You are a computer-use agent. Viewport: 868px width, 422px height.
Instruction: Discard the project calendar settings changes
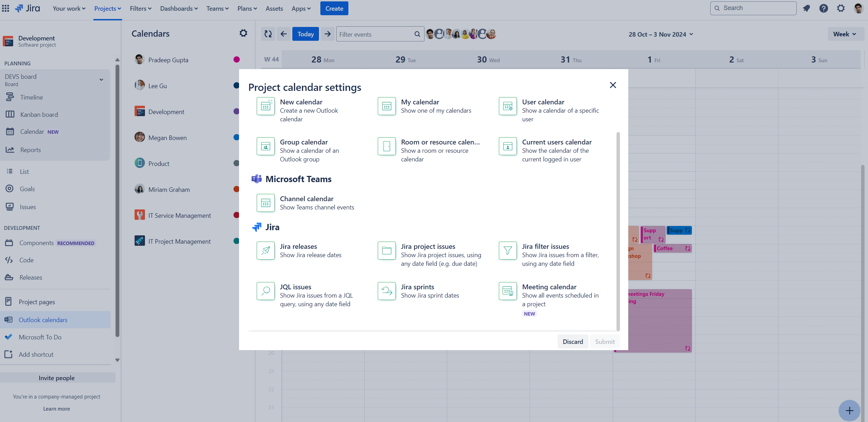573,341
